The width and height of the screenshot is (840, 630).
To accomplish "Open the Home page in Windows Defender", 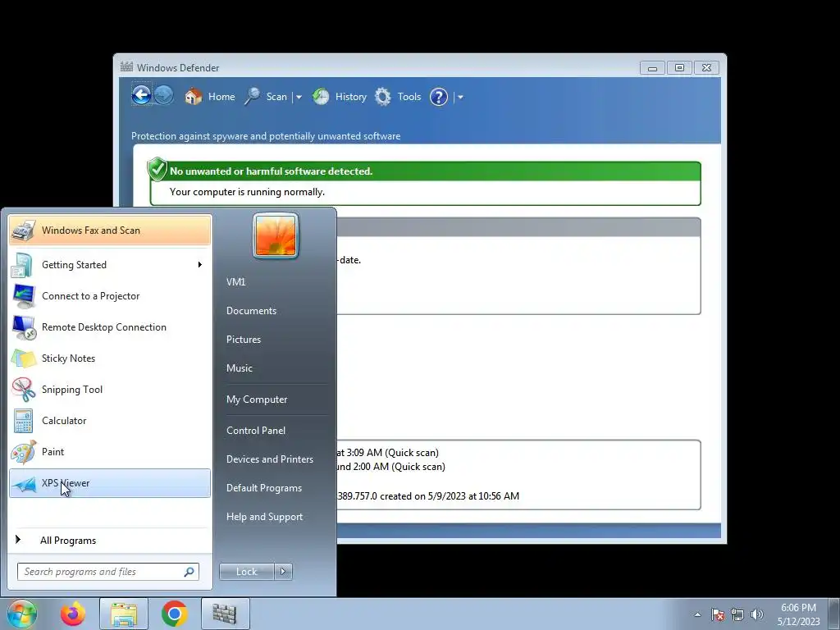I will pyautogui.click(x=209, y=97).
